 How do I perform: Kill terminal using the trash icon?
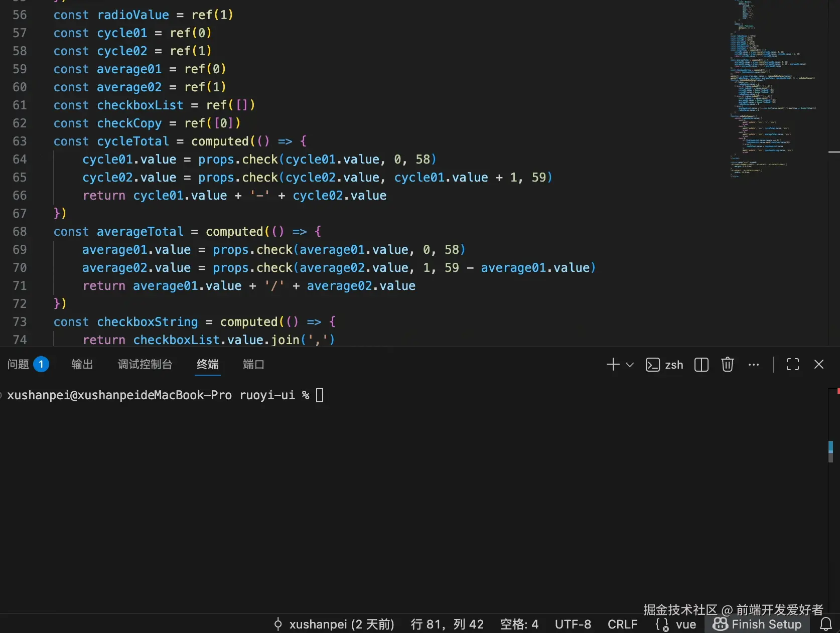(x=727, y=365)
